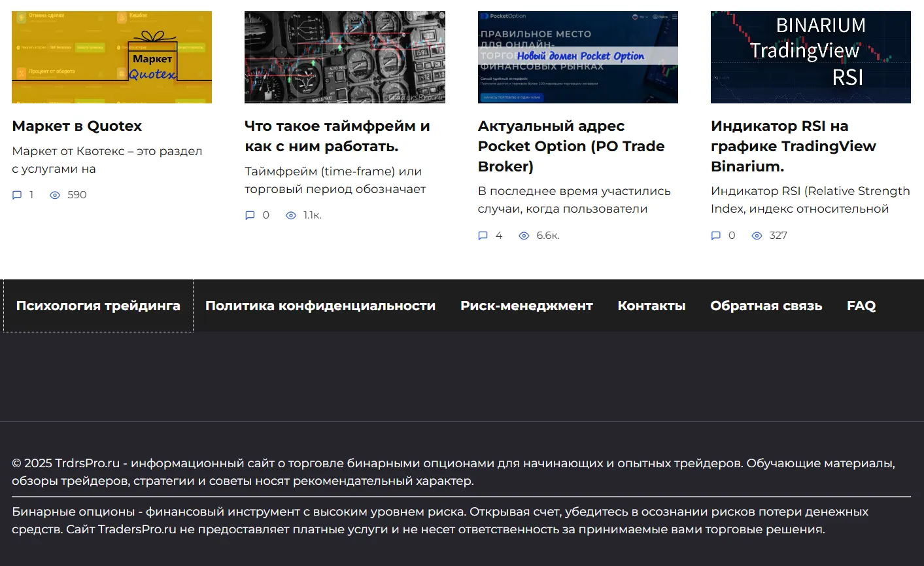Go to Психология трейдинга footer menu

(98, 306)
